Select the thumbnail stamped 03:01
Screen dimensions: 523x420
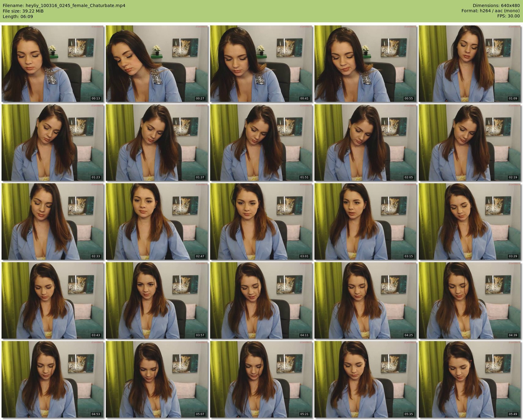(261, 221)
